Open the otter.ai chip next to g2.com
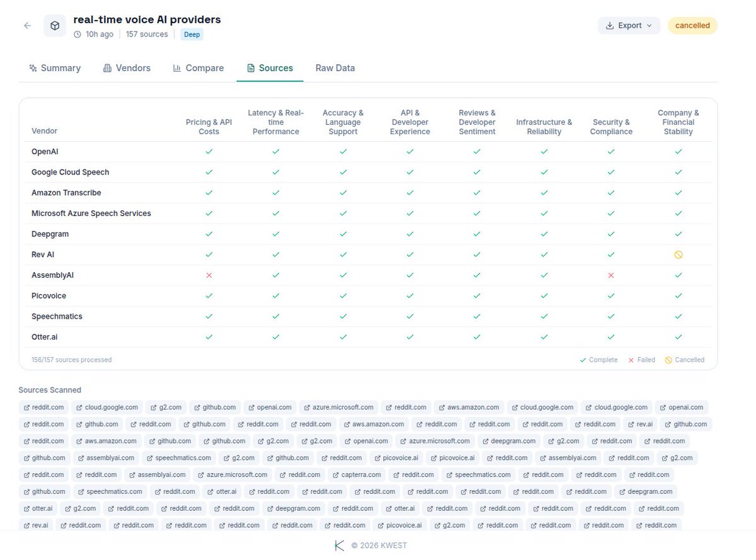This screenshot has height=560, width=756. (38, 508)
